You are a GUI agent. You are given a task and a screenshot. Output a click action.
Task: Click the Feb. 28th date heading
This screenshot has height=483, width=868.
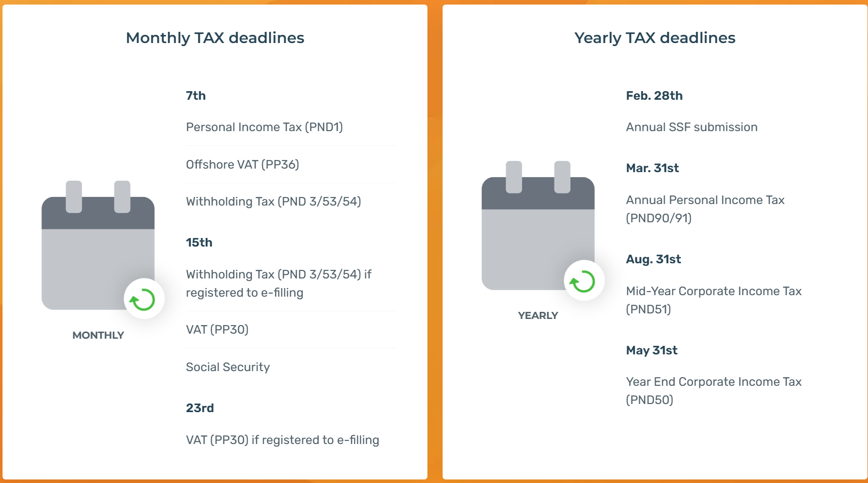coord(654,96)
